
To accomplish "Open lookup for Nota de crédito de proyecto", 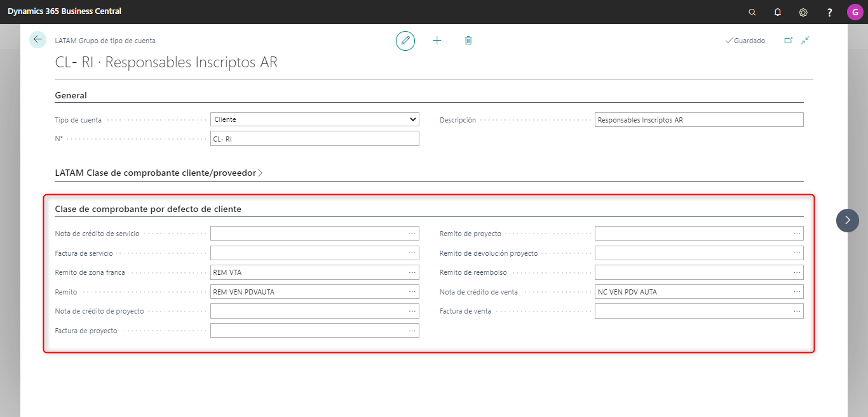I will (412, 311).
